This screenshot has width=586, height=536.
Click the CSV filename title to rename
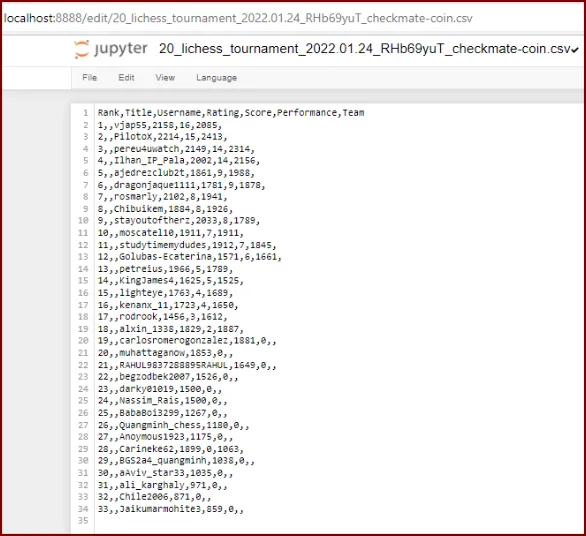(x=364, y=49)
